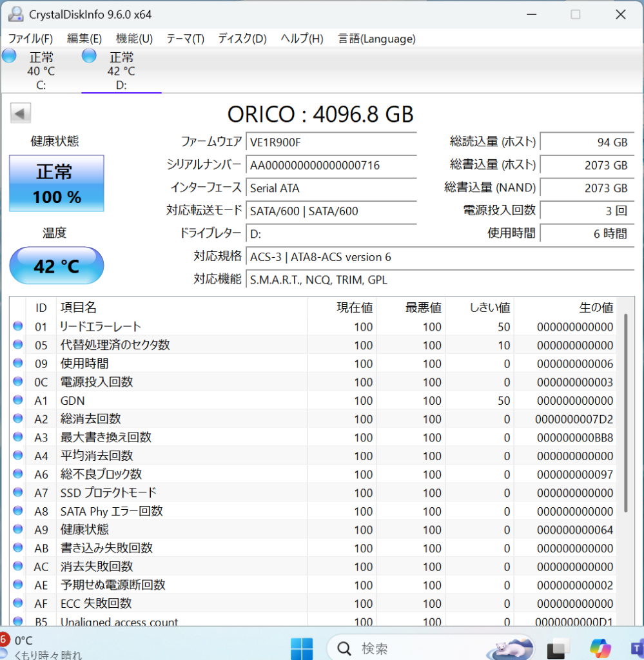
Task: Click the D: drive blue status orb
Action: (89, 55)
